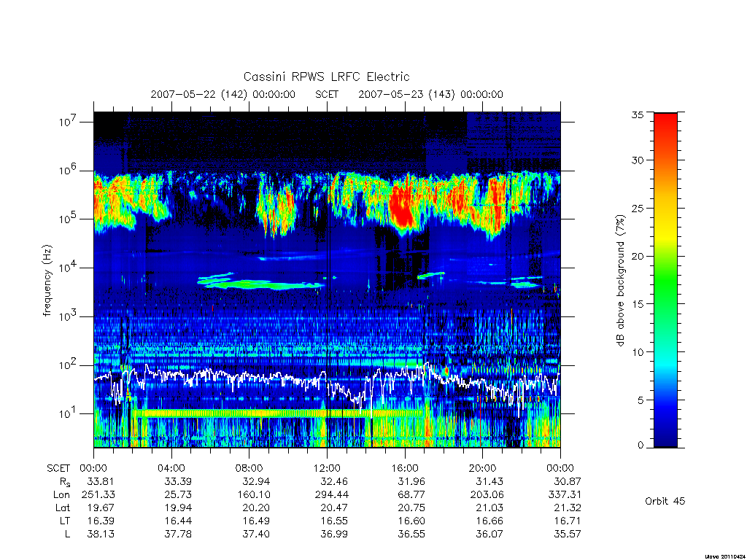
Task: Select the start time '2007-05-22 (142) 00:00:00'
Action: [x=223, y=94]
